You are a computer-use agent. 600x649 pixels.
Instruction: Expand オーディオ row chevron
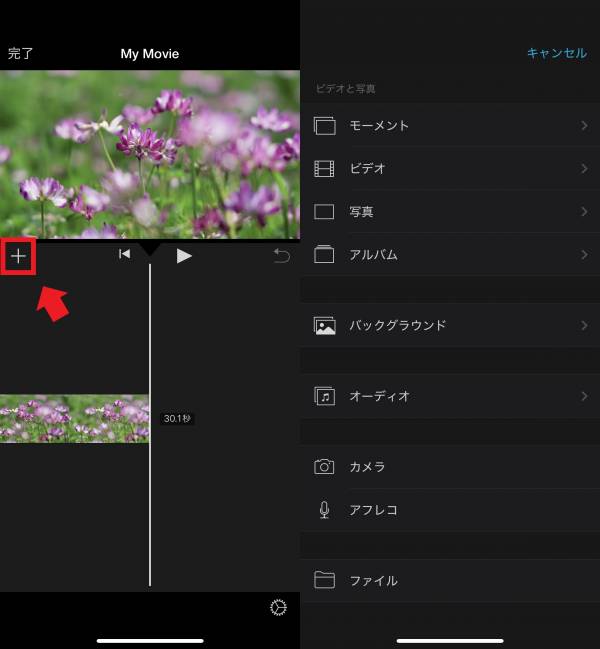(x=583, y=397)
